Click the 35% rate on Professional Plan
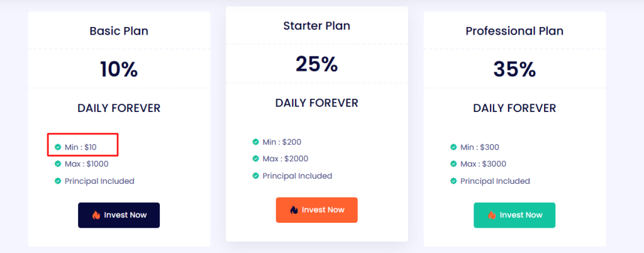 pyautogui.click(x=514, y=69)
